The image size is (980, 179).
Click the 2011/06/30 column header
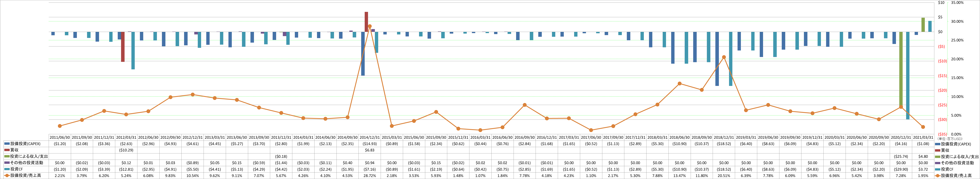(60, 137)
